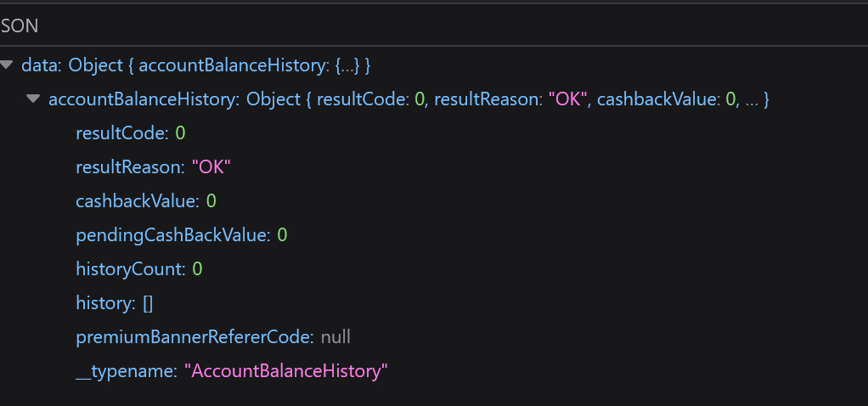
Task: Click the resultCode value 0
Action: coord(180,133)
